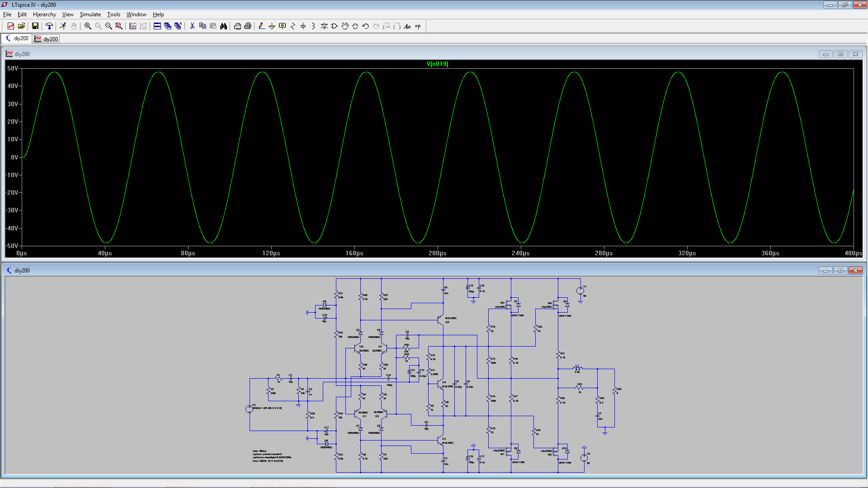
Task: Run the simulation
Action: coord(63,26)
